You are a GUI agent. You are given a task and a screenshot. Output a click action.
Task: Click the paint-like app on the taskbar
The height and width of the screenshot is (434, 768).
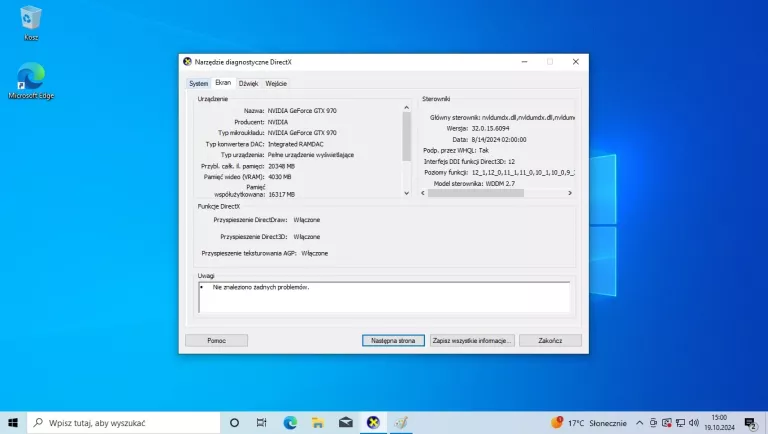pyautogui.click(x=401, y=423)
